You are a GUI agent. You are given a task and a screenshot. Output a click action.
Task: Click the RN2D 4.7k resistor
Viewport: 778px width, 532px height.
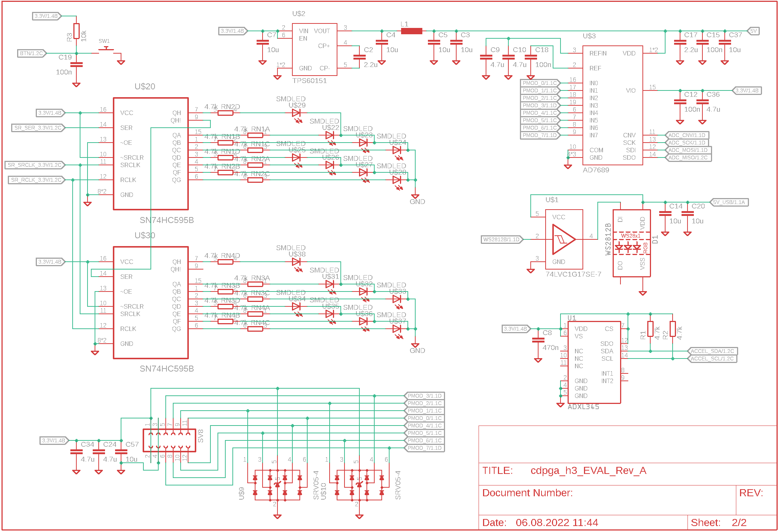(x=225, y=113)
